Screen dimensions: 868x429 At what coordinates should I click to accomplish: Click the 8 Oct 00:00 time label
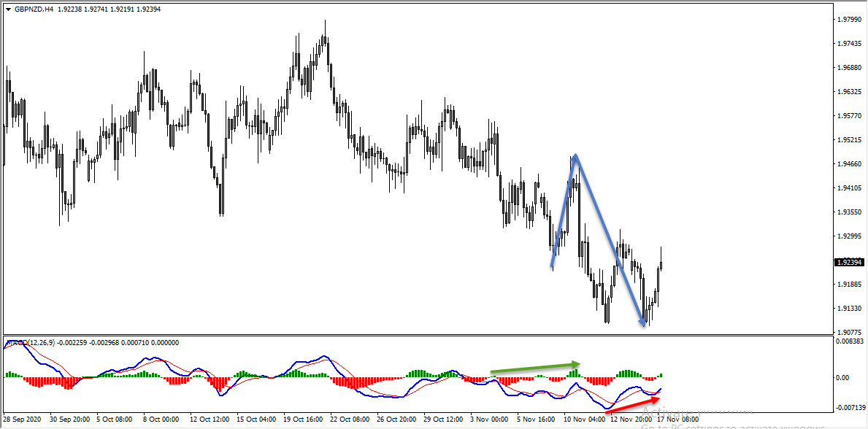pyautogui.click(x=161, y=419)
